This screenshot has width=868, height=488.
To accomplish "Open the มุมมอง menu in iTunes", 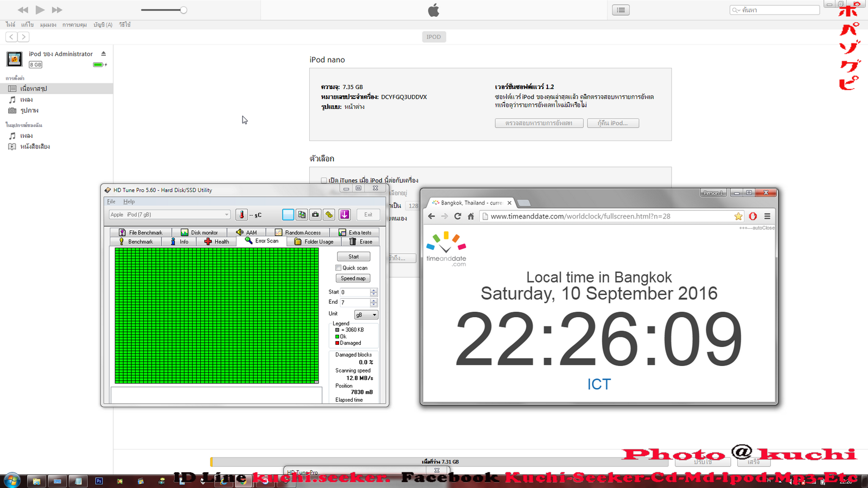I will coord(48,24).
